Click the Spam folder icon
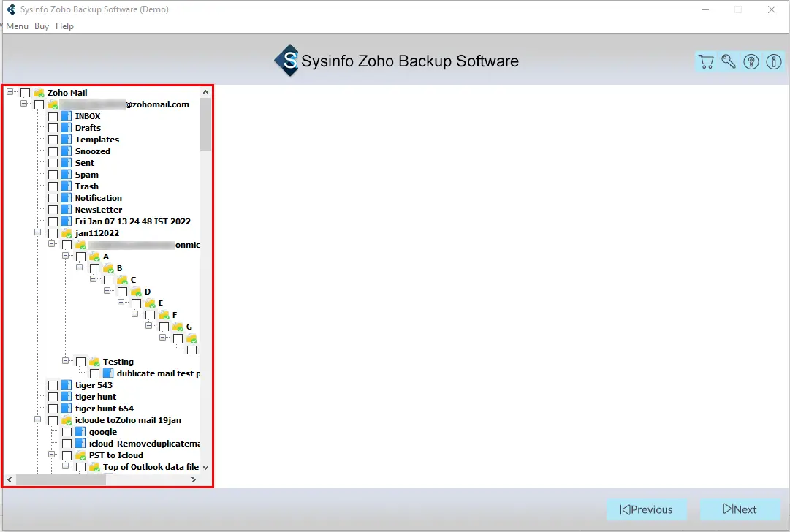The image size is (790, 532). (x=67, y=175)
